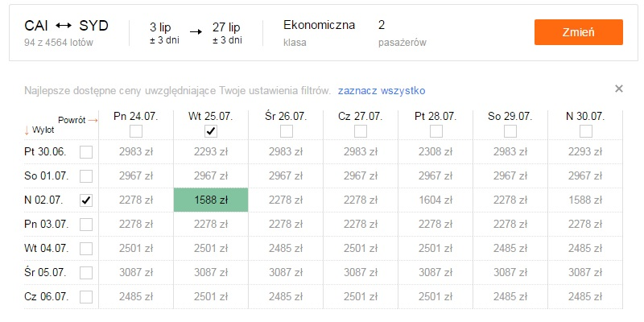Click the zaznacz wszystko link
Image resolution: width=644 pixels, height=322 pixels.
(x=382, y=90)
